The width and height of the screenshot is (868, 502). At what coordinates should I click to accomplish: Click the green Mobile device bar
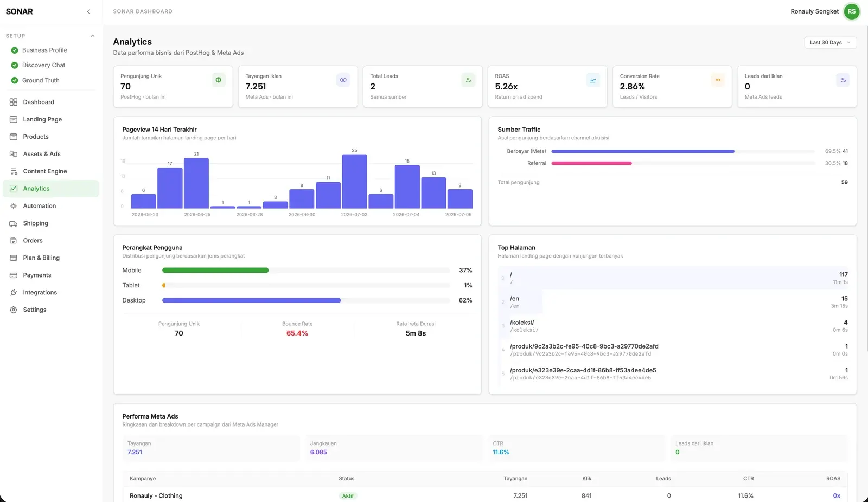click(x=215, y=270)
